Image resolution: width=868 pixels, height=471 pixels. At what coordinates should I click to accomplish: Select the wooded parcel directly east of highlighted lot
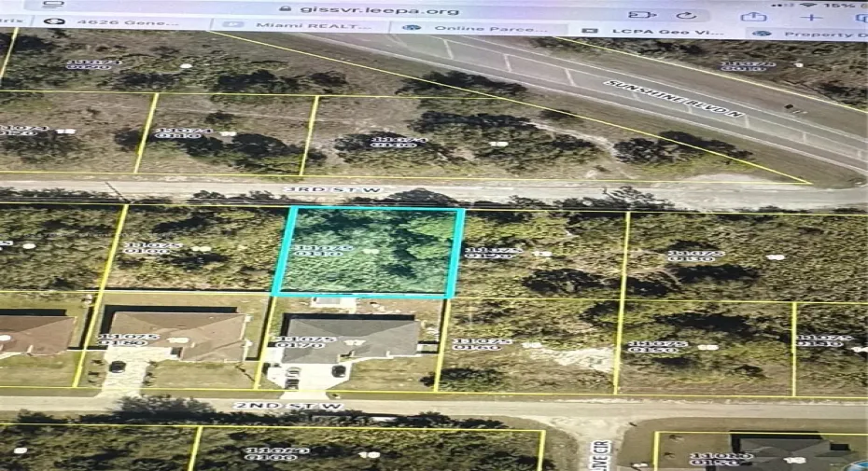539,254
